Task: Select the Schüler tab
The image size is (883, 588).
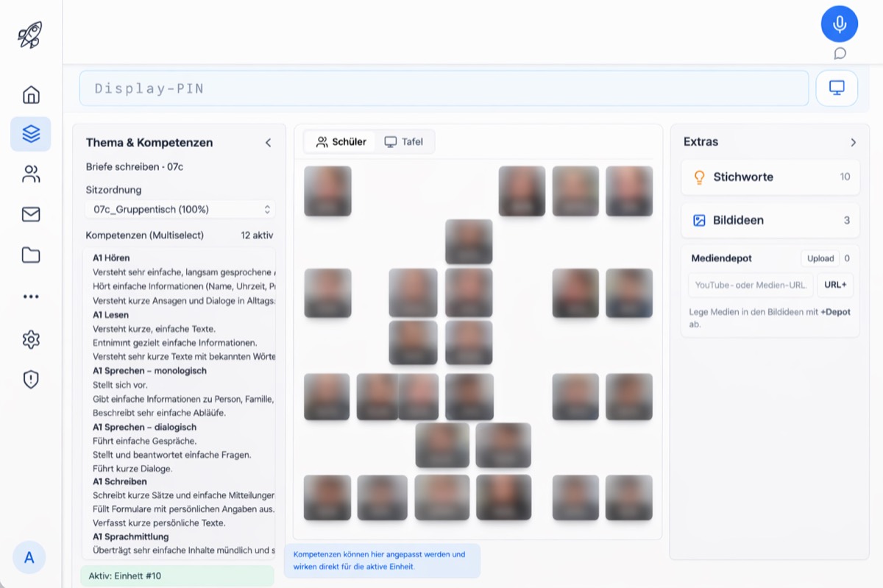Action: pos(341,142)
